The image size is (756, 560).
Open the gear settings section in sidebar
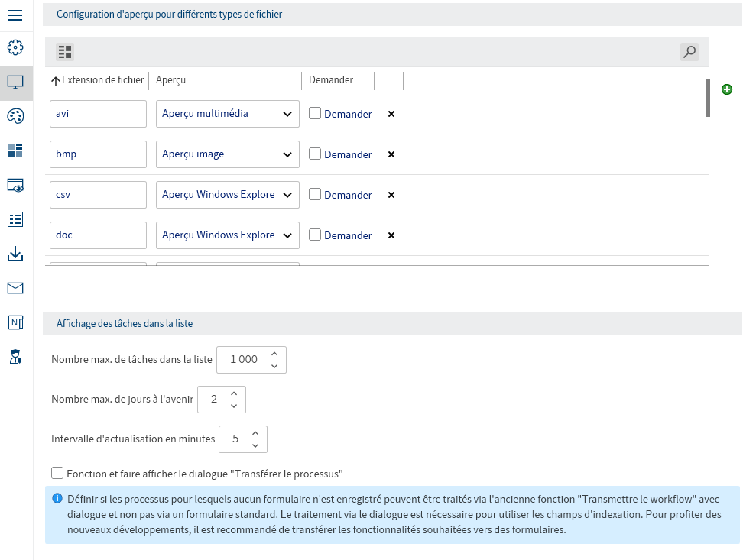click(15, 47)
